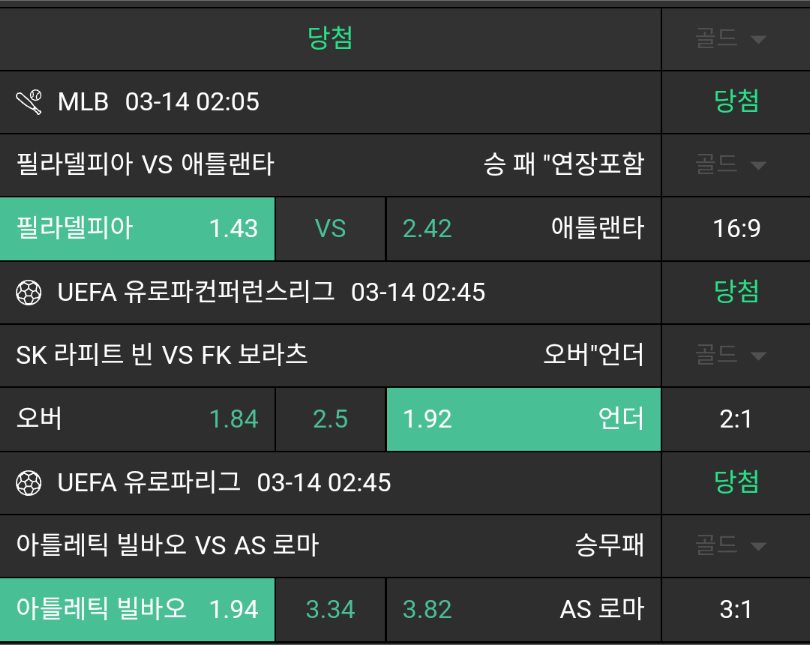
Task: Click 당첨 status in UEFA 유로파컨퍼런스리그 row
Action: tap(736, 292)
